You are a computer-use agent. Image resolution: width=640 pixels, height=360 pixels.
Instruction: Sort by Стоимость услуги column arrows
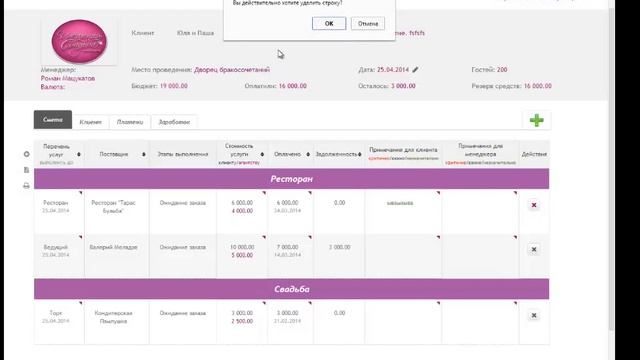(262, 154)
